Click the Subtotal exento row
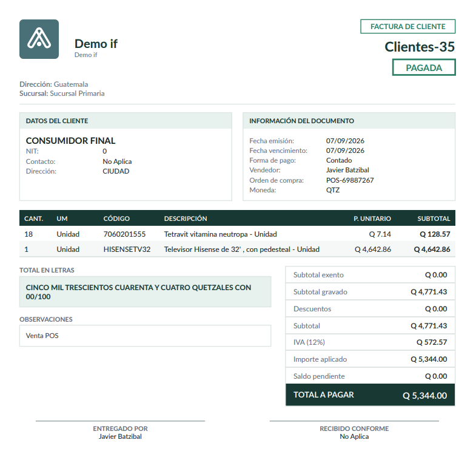 [x=370, y=275]
